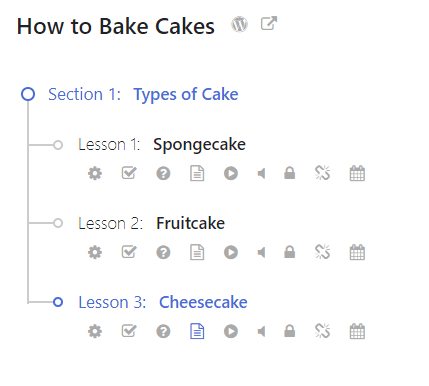
Task: Open the WordPress editor icon beside the course title
Action: tap(240, 24)
